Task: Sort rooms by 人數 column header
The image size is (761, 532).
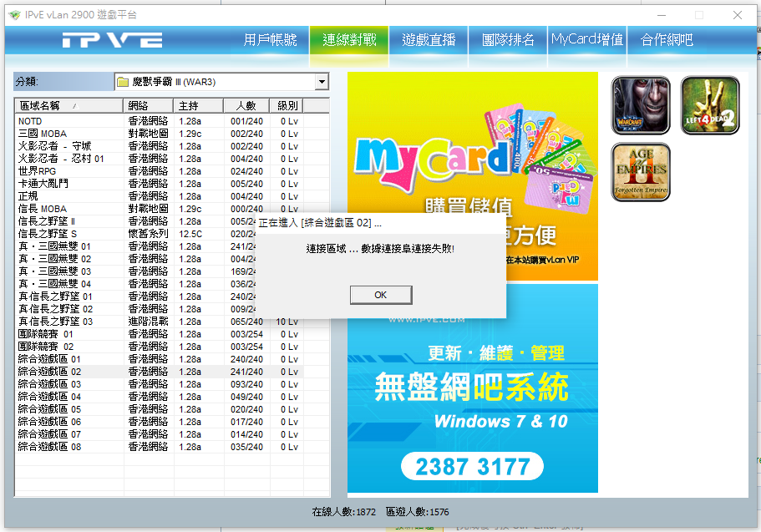Action: point(246,106)
